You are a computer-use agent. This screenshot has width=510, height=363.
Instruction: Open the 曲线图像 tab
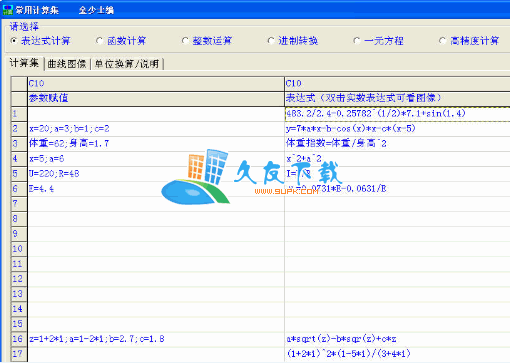point(67,64)
